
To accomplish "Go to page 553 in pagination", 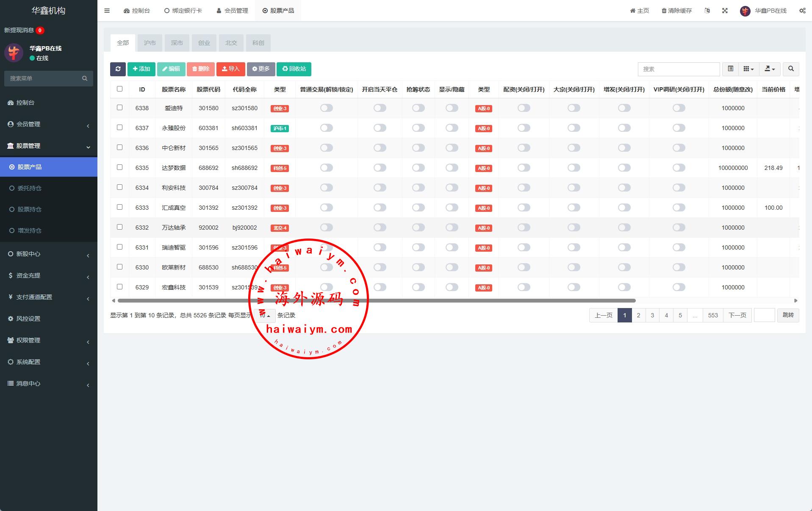I will (x=713, y=315).
